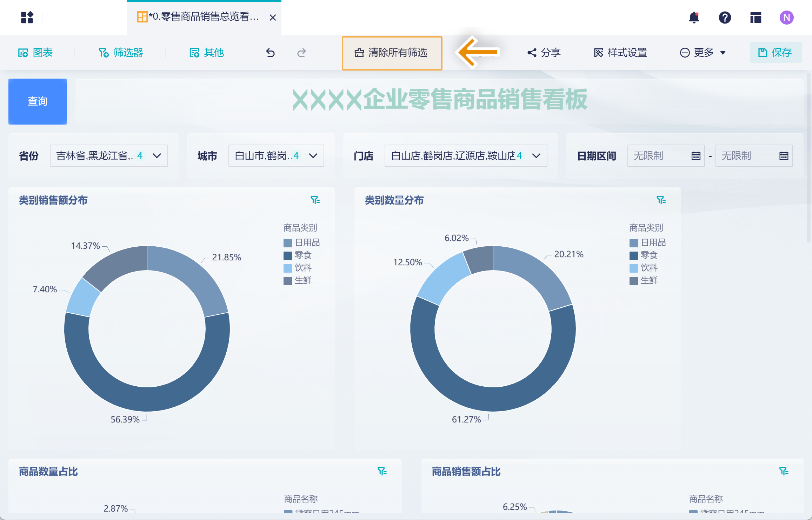812x520 pixels.
Task: Click the notification bell icon
Action: [694, 18]
